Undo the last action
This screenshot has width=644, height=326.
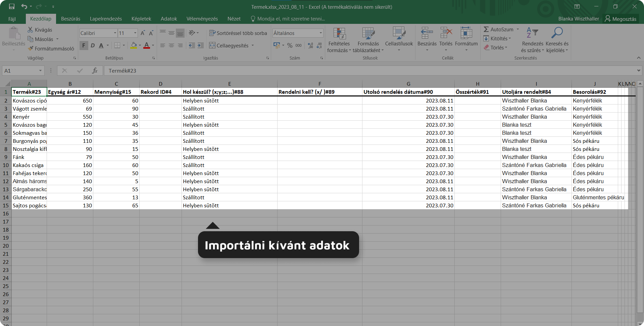pos(24,6)
